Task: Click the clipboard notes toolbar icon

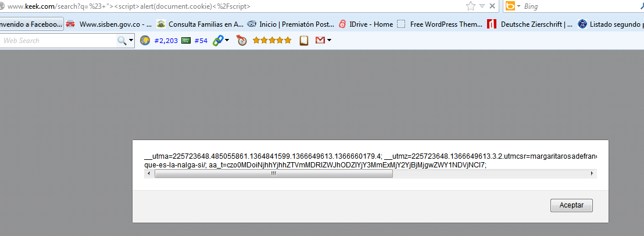Action: point(304,40)
